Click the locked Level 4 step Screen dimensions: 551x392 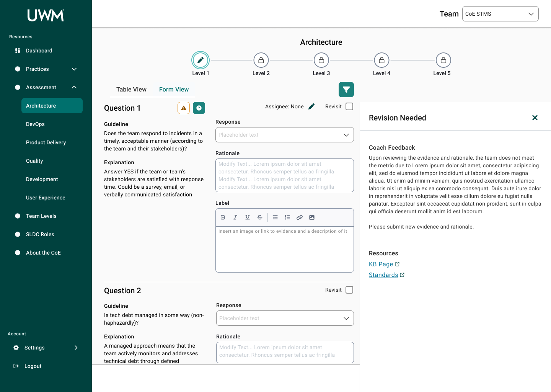click(x=381, y=60)
